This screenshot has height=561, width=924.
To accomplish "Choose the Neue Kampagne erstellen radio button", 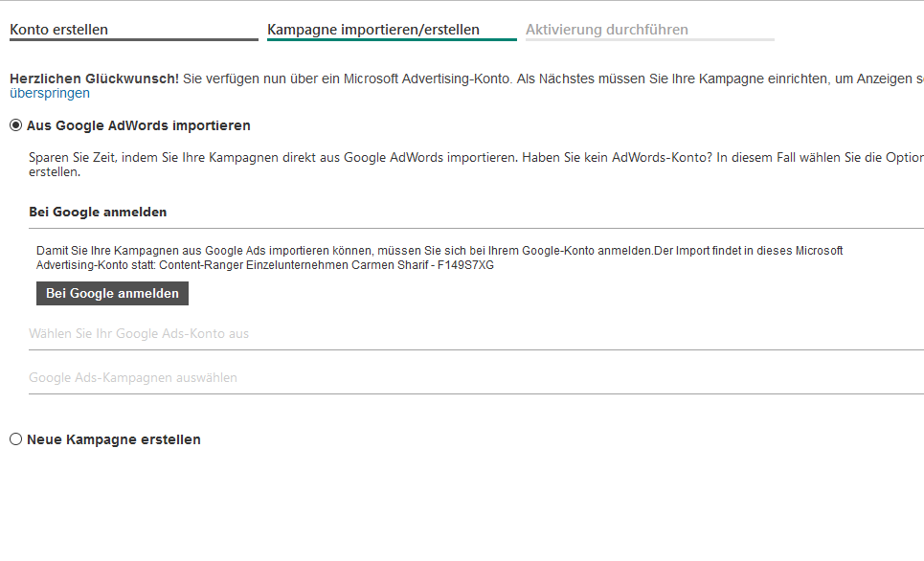I will point(15,439).
